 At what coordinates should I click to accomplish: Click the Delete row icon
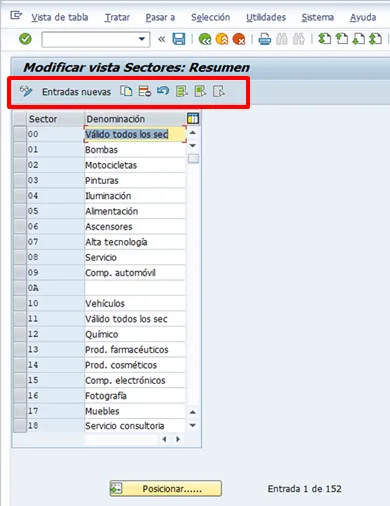coord(145,91)
